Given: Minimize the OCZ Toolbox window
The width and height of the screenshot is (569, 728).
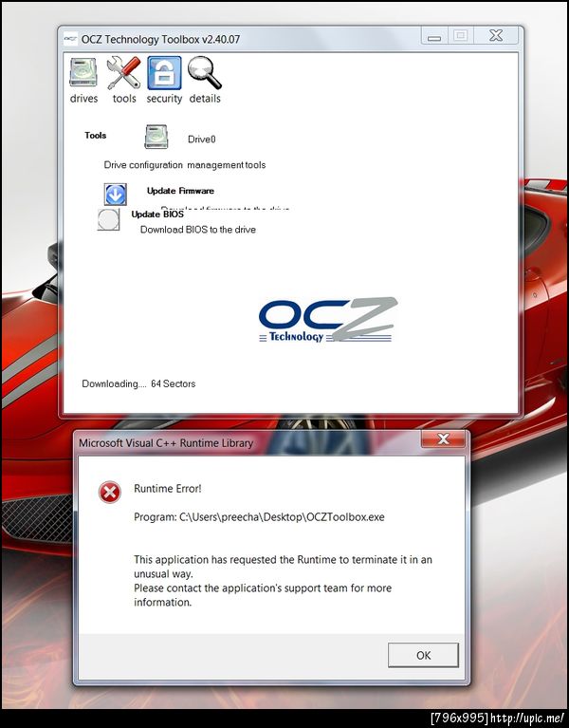Looking at the screenshot, I should tap(434, 36).
